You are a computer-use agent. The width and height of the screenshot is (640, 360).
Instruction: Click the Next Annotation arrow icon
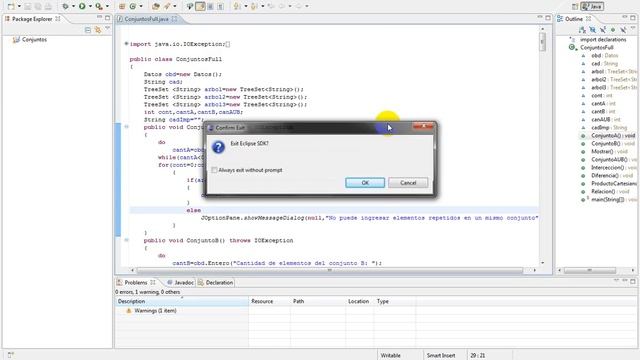tap(236, 6)
